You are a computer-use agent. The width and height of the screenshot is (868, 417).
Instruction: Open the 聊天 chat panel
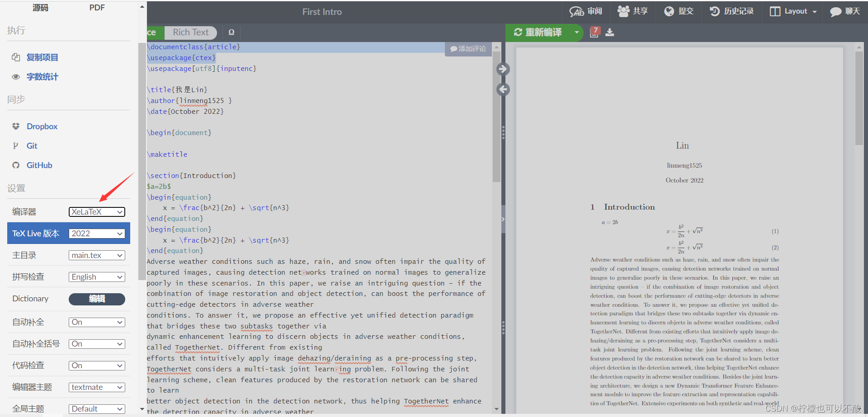[845, 11]
